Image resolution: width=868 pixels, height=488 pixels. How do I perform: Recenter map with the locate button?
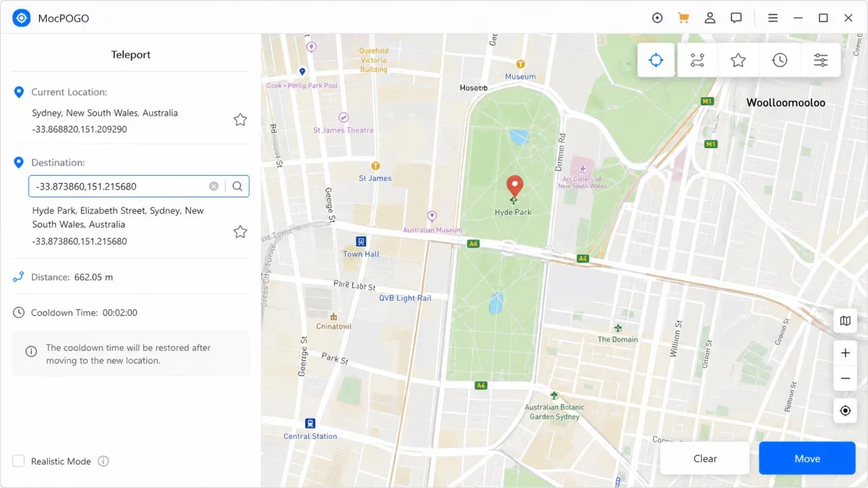845,411
